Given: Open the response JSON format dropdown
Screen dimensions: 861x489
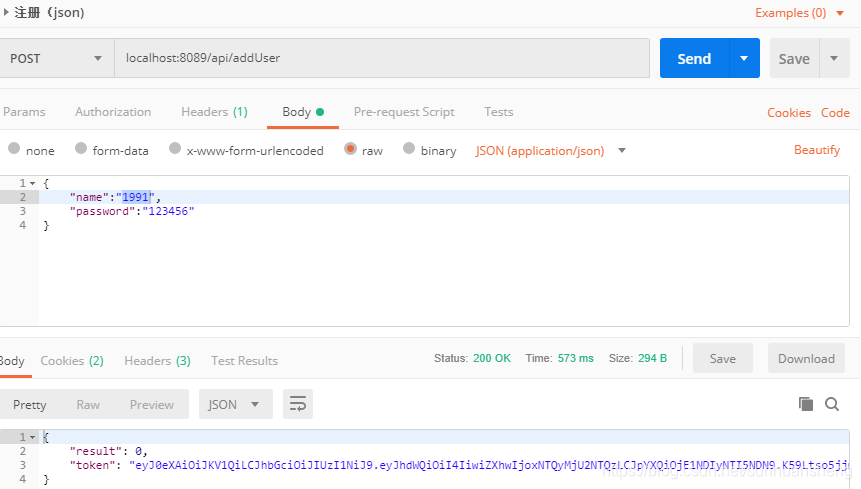Looking at the screenshot, I should (236, 404).
